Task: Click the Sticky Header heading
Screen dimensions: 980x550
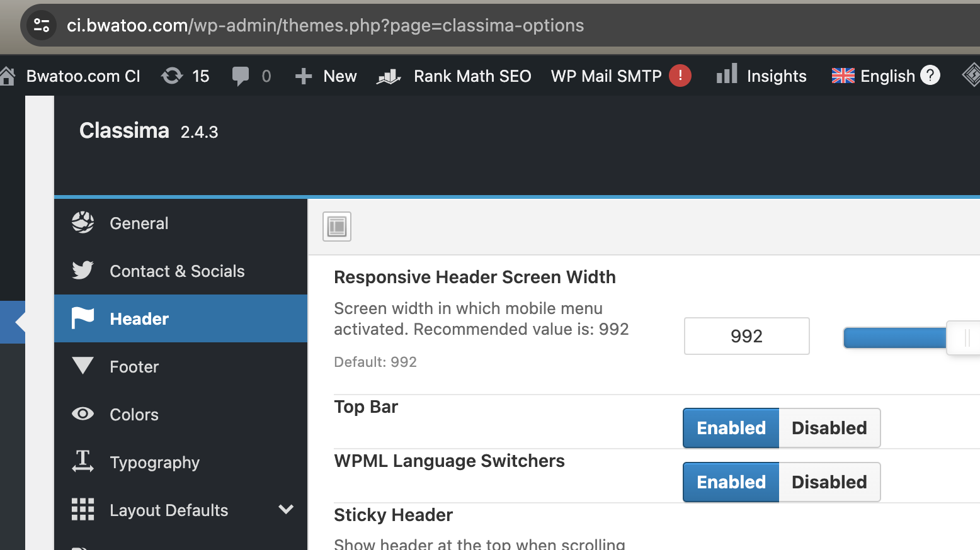Action: (393, 515)
